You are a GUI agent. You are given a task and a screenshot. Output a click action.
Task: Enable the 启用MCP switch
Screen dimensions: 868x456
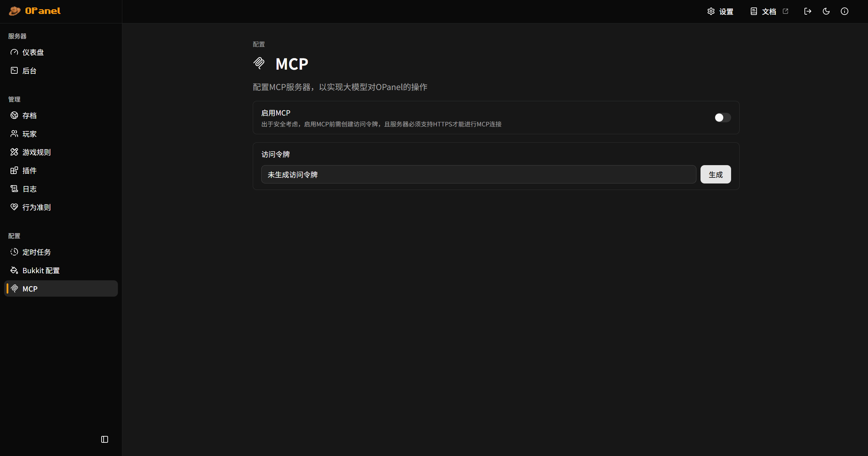point(722,118)
